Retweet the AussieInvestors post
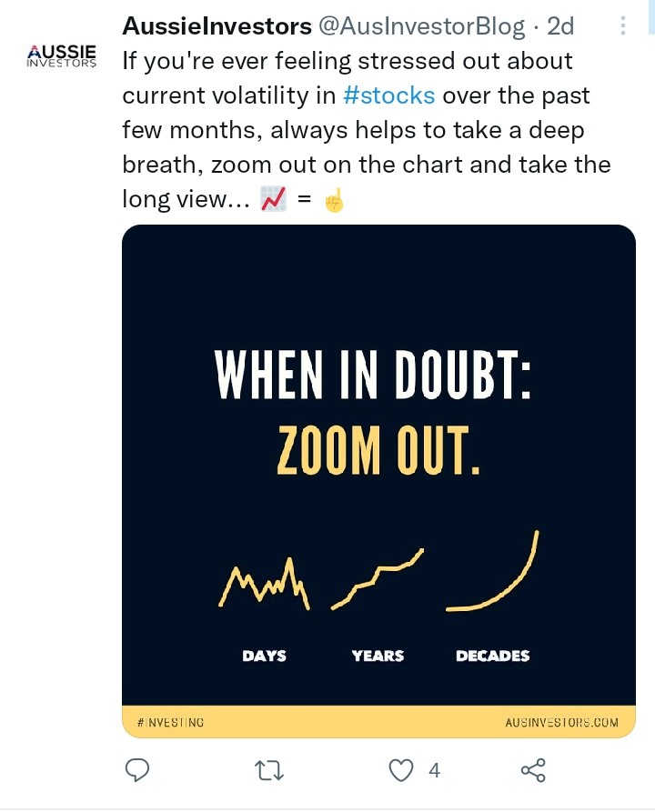 point(268,771)
